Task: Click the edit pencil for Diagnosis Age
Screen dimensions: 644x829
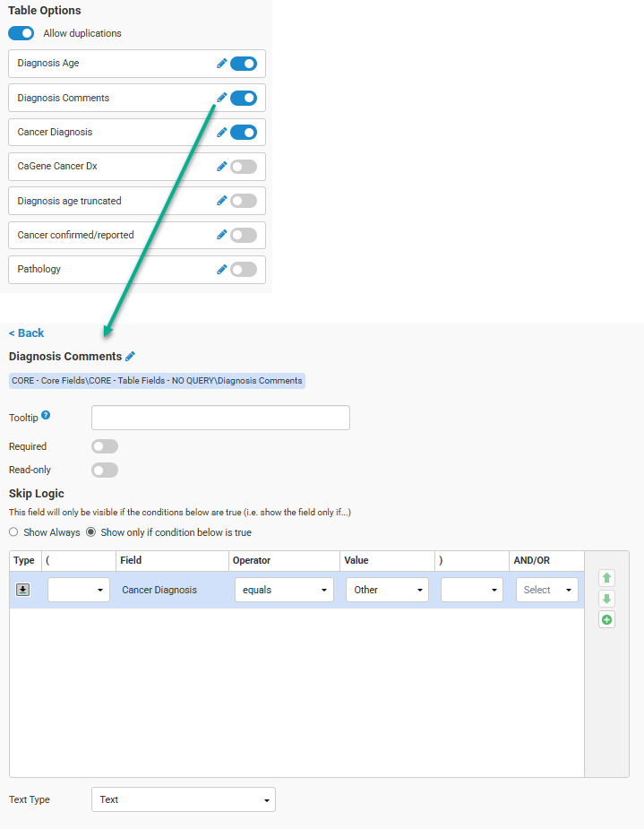Action: pos(221,64)
